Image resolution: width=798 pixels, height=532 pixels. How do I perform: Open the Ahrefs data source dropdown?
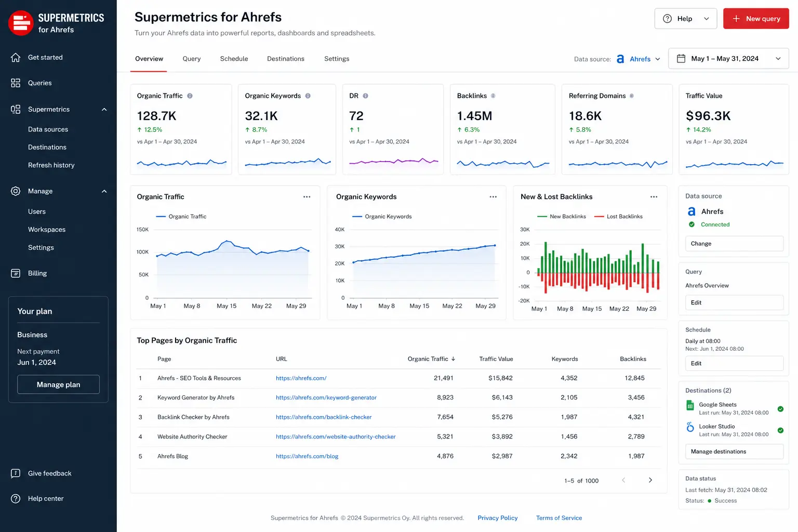click(x=639, y=59)
